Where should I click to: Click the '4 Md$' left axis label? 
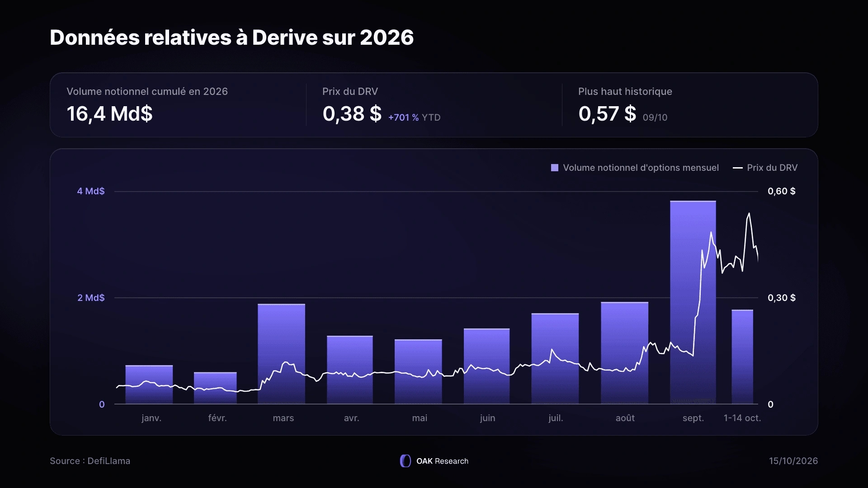point(90,191)
